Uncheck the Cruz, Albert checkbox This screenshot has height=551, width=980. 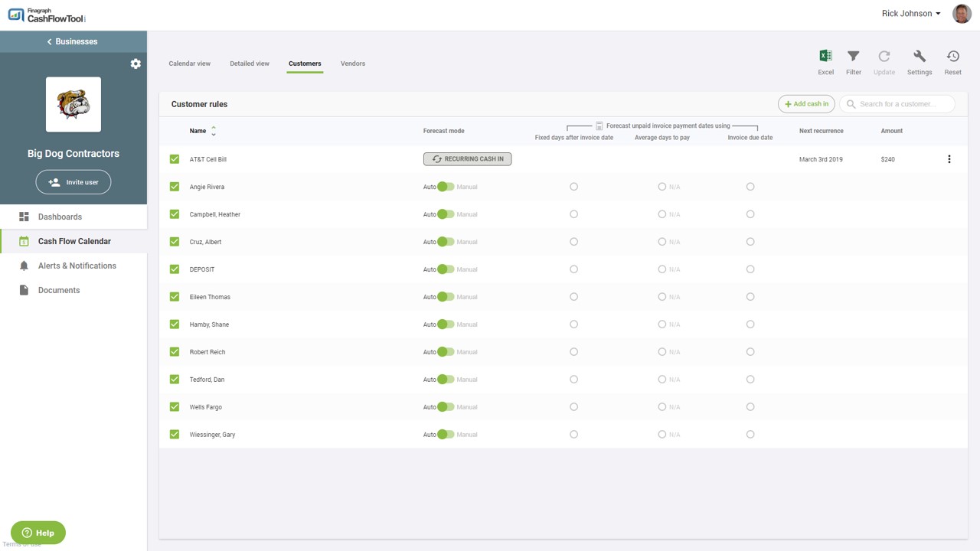coord(175,242)
